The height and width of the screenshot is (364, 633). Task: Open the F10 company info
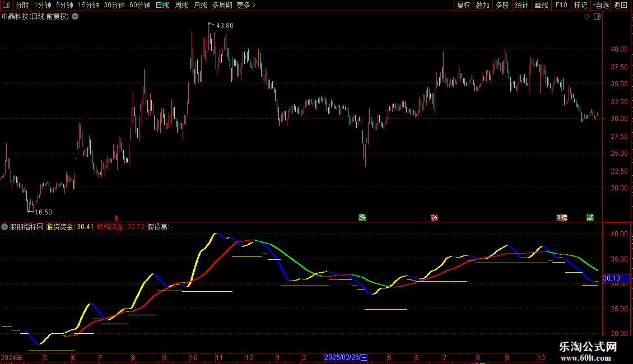(x=561, y=6)
